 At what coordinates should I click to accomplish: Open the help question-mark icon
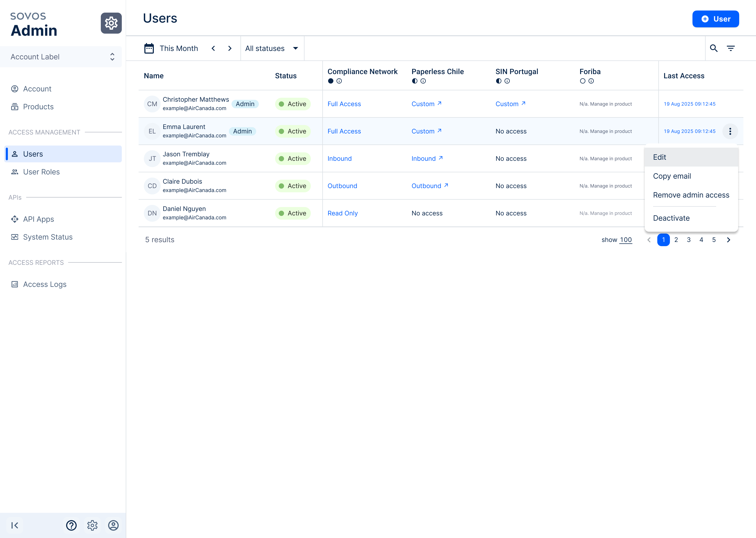71,525
